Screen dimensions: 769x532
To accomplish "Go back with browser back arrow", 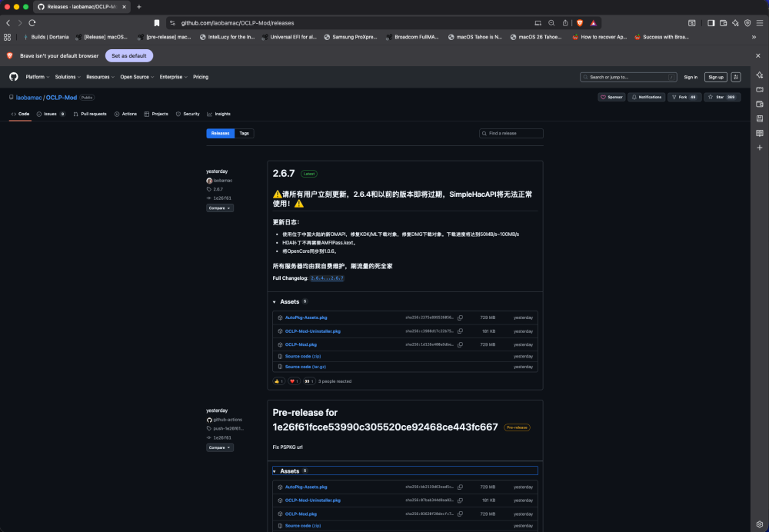I will coord(8,23).
